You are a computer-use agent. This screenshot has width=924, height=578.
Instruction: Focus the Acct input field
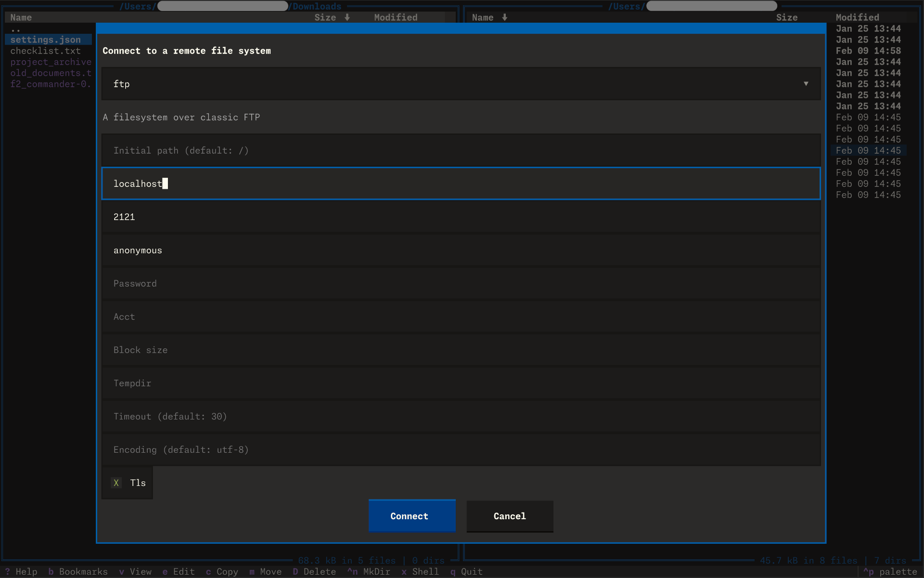pyautogui.click(x=461, y=316)
